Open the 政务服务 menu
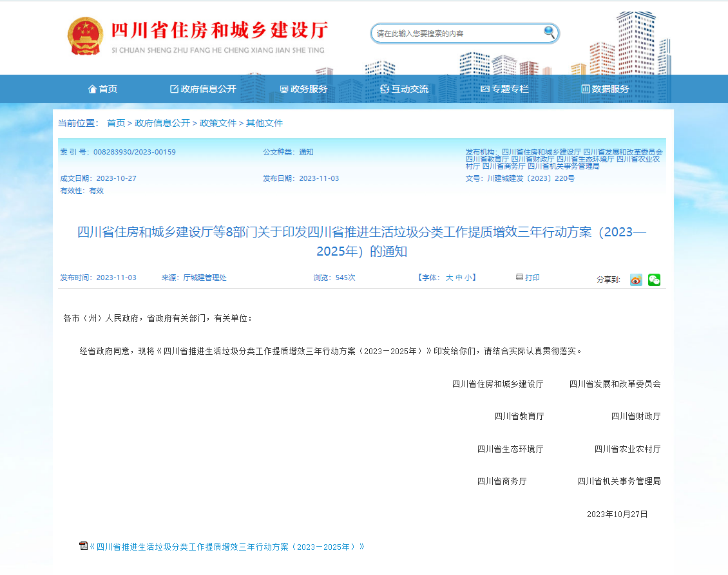Screen dimensions: 728x575 pos(301,89)
